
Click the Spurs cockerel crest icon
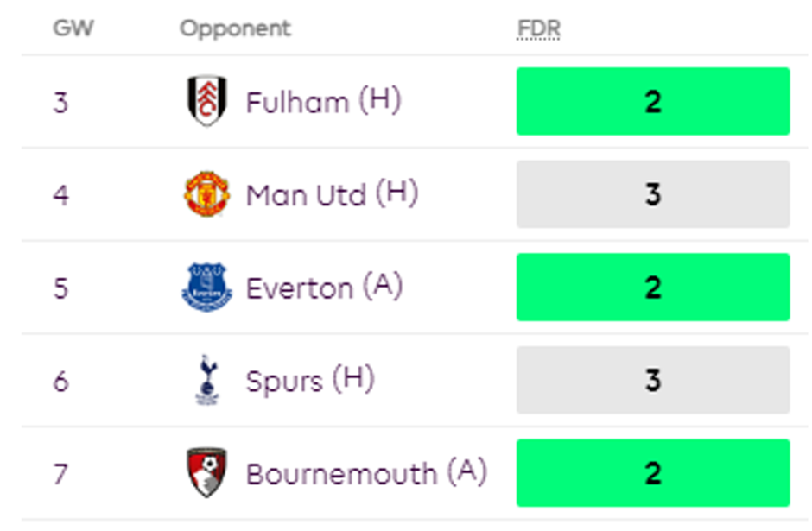tap(206, 380)
